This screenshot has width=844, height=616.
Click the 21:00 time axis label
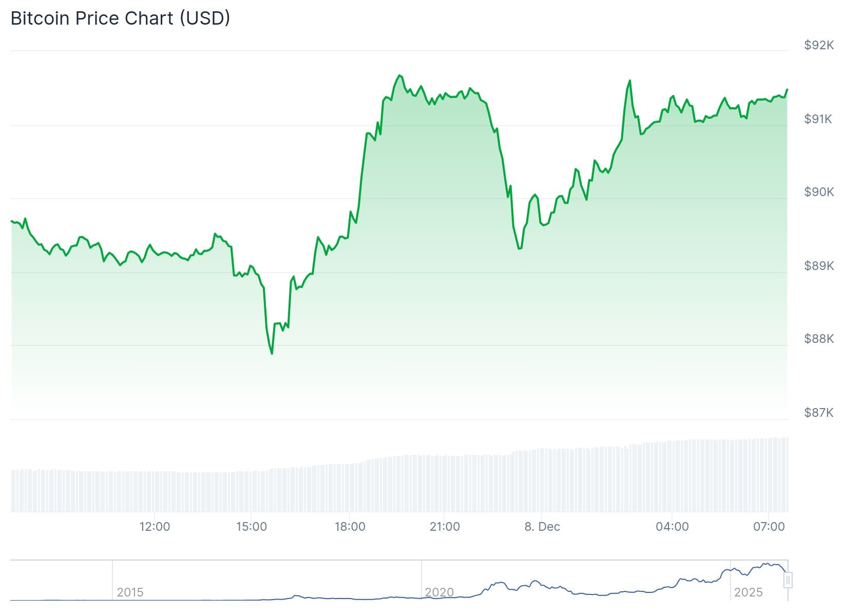point(445,527)
